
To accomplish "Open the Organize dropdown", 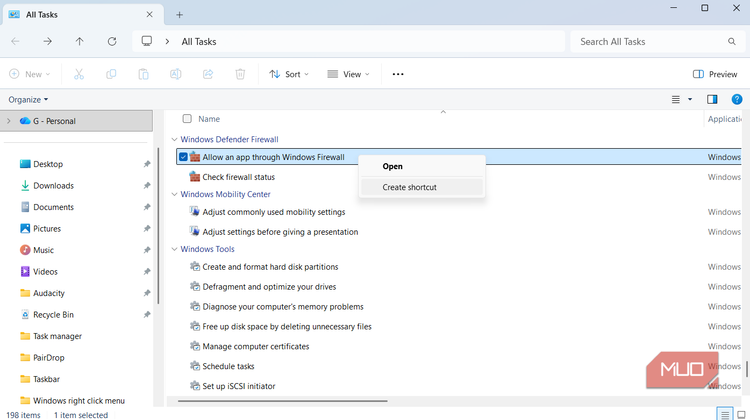I will tap(28, 99).
